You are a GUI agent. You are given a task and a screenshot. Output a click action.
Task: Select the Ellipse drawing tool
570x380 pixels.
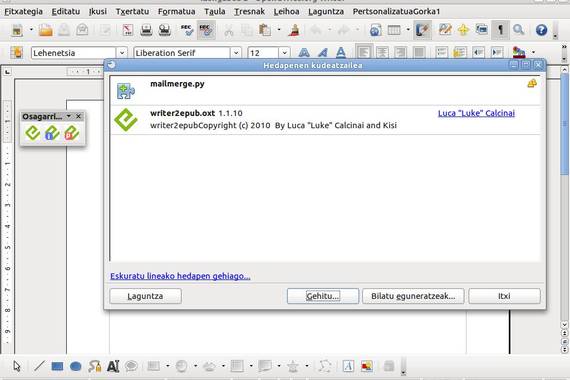coord(76,366)
